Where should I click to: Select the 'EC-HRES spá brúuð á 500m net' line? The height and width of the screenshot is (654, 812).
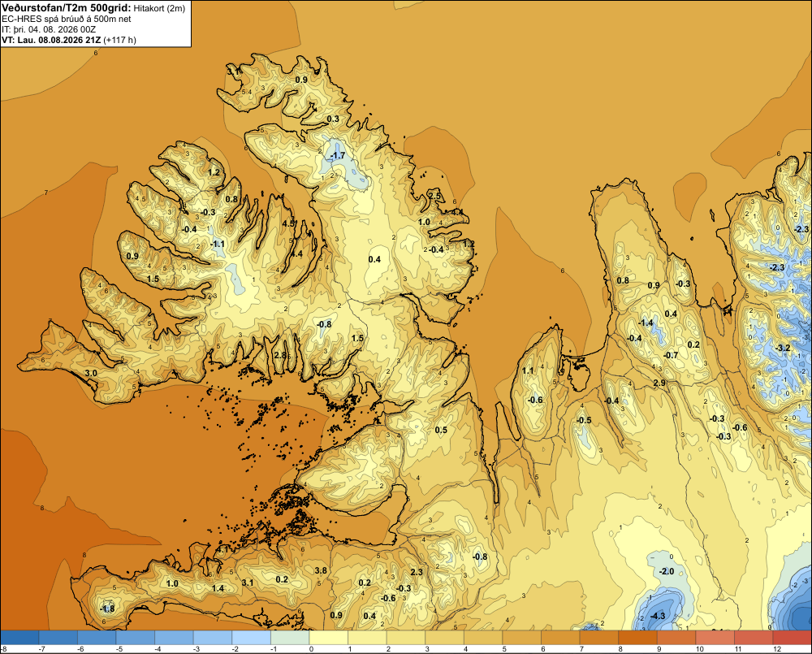[x=67, y=19]
